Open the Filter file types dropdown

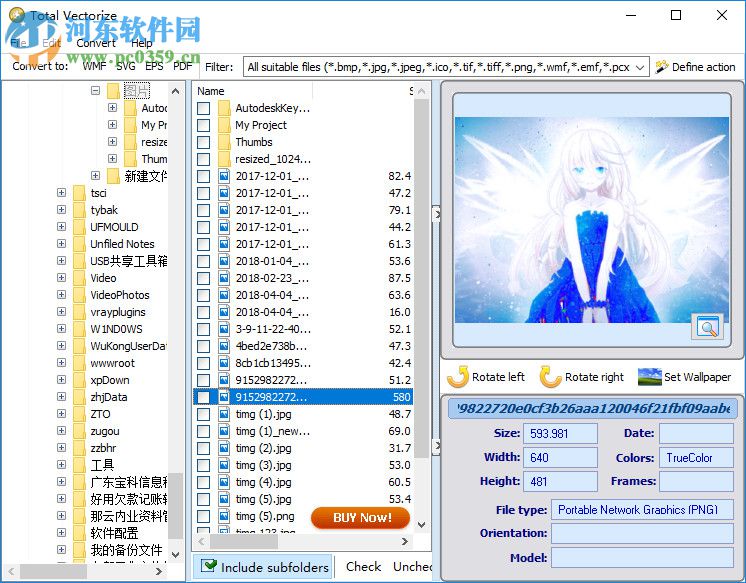(x=640, y=67)
